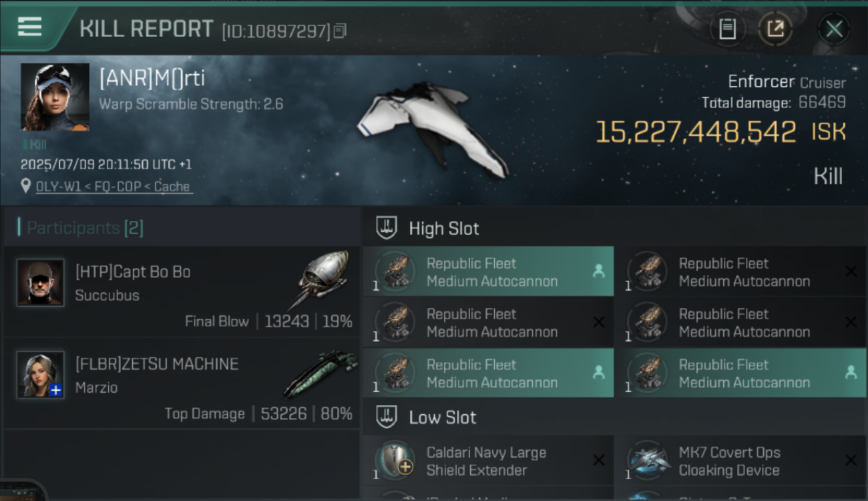Select MK7 Covert Ops Cloaking Device
The image size is (868, 501).
tap(741, 461)
